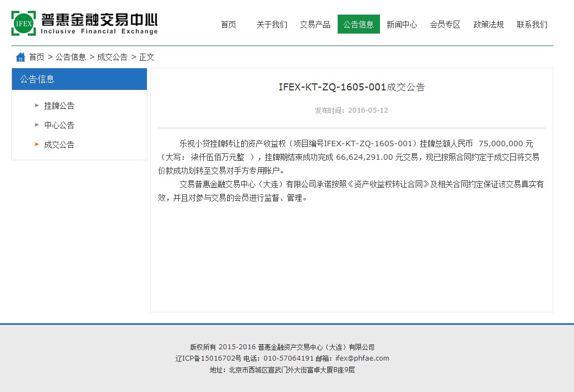Open 新闻中心 from top navigation
The image size is (574, 392).
(402, 24)
